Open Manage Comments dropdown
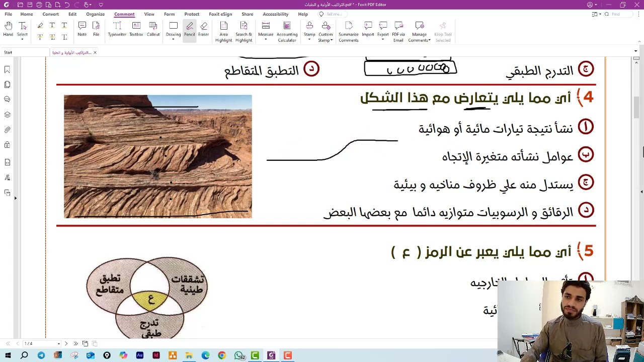This screenshot has width=644, height=362. click(419, 31)
